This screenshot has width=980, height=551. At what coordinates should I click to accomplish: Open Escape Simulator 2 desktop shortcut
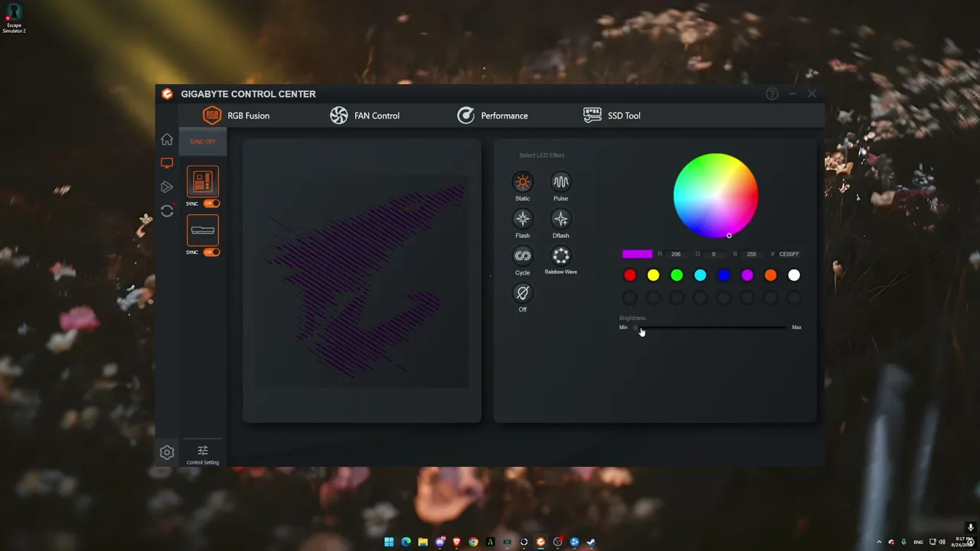click(14, 18)
